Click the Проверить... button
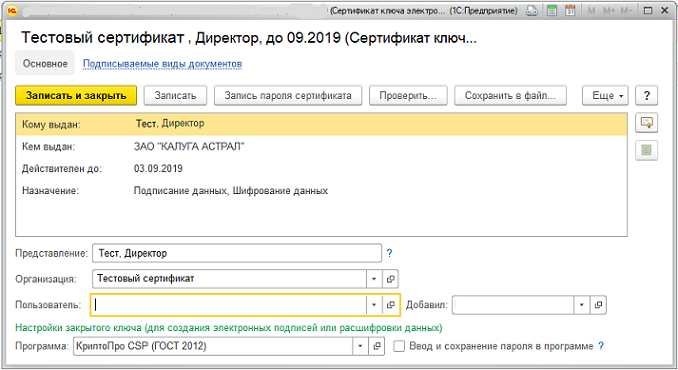Screen dimensions: 678x370 (408, 96)
